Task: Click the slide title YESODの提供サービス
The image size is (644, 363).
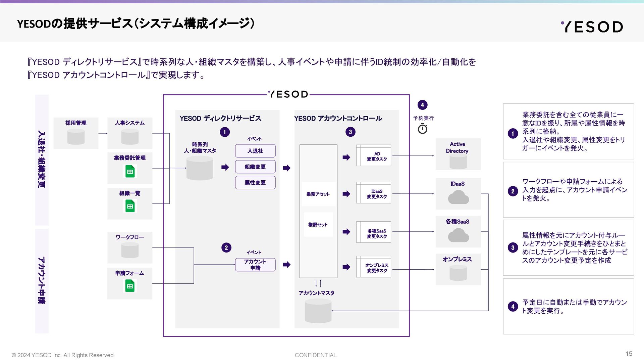Action: coord(136,24)
